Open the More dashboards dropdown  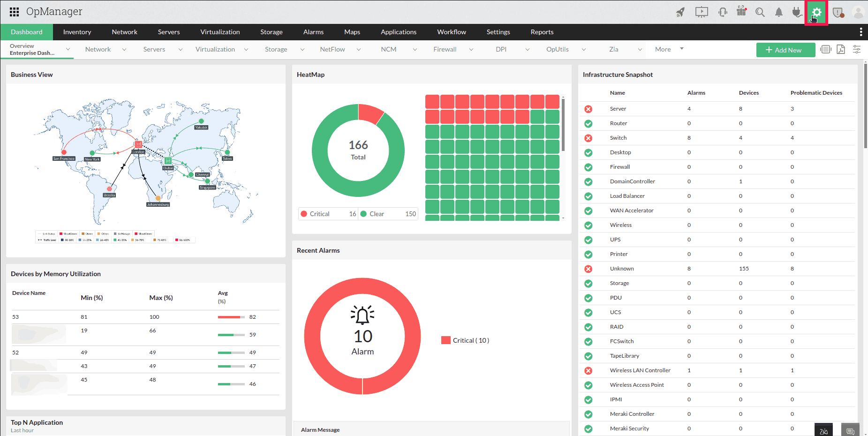pyautogui.click(x=669, y=49)
